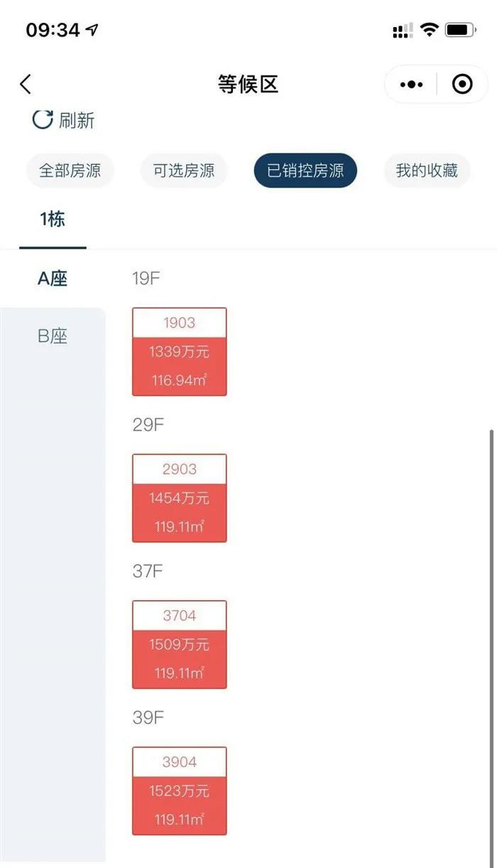The image size is (497, 868).
Task: Tap the location arrow beside time
Action: 92,30
